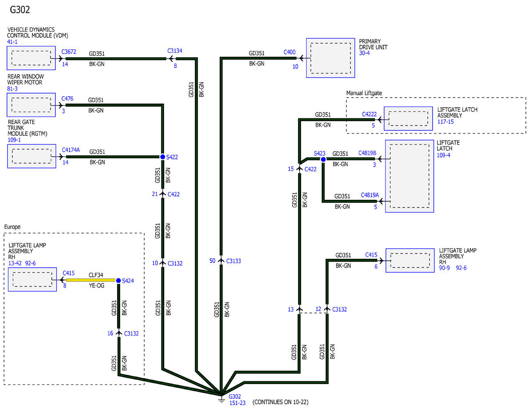Click the Vehicle Dynamics Control Module component box
Image resolution: width=532 pixels, height=411 pixels.
pyautogui.click(x=31, y=58)
